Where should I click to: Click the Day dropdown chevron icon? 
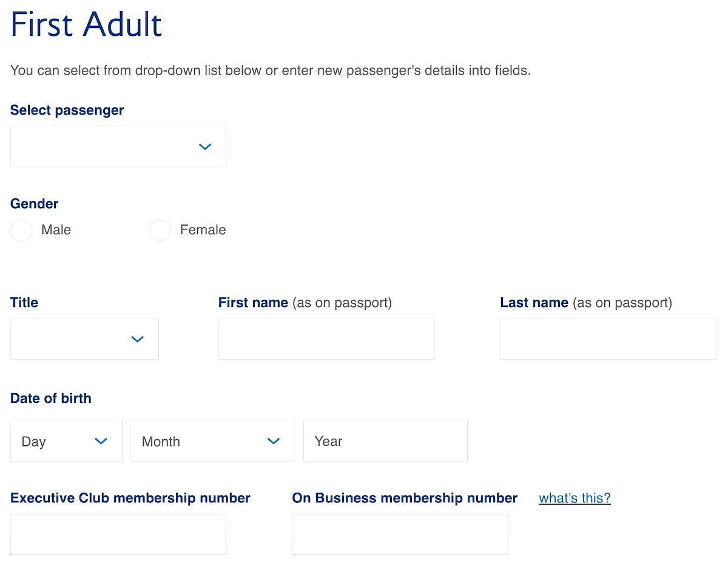101,441
